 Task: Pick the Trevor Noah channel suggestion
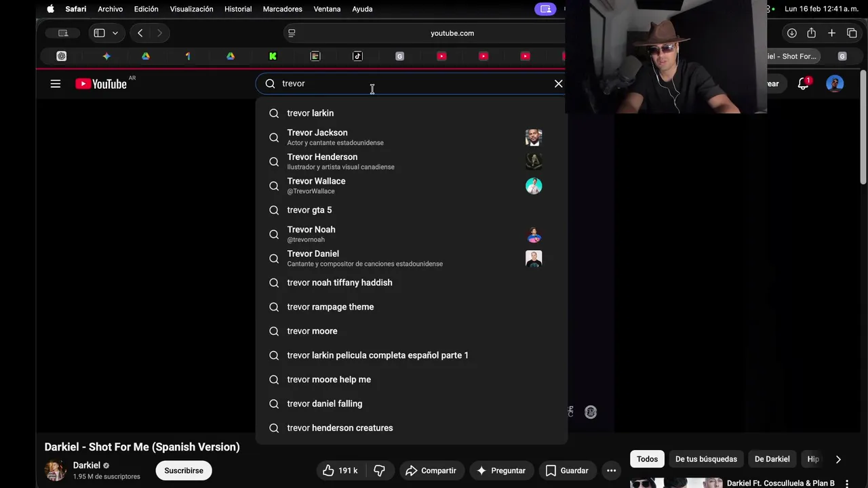tap(412, 235)
